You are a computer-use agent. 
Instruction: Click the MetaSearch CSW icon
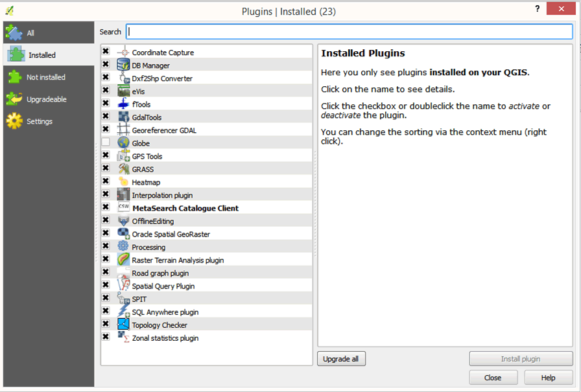coord(123,207)
